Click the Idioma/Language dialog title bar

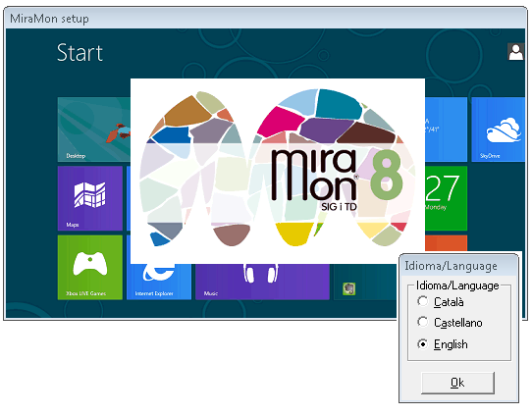(x=458, y=266)
